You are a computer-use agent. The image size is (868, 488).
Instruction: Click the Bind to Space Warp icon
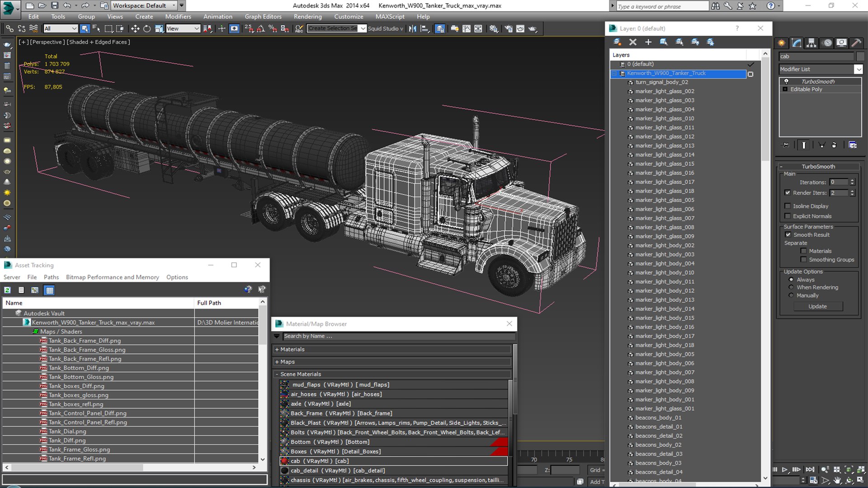tap(33, 28)
